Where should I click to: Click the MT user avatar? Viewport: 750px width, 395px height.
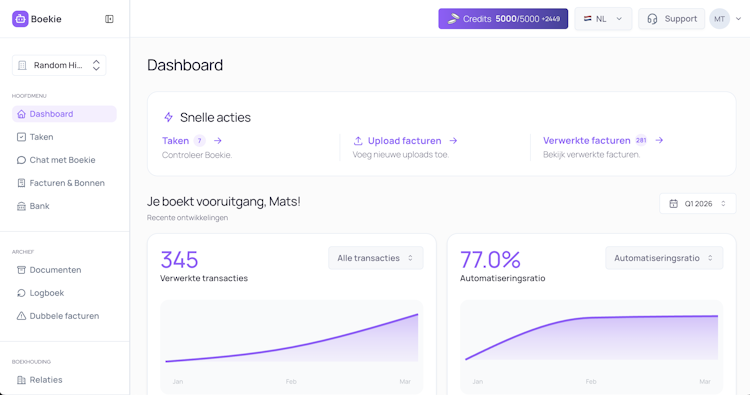click(719, 19)
